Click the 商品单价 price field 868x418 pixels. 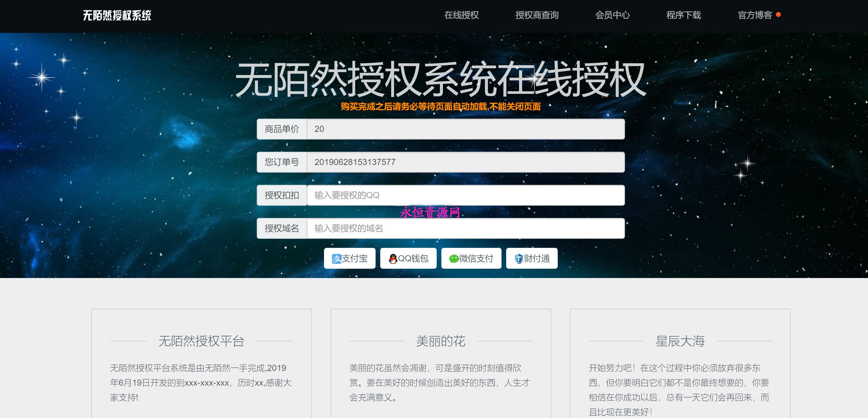pyautogui.click(x=465, y=129)
